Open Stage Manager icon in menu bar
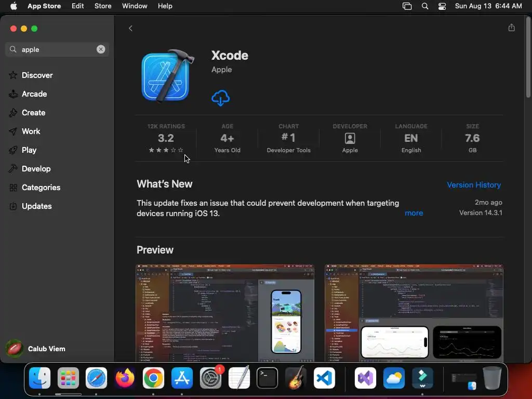The height and width of the screenshot is (399, 532). [407, 6]
